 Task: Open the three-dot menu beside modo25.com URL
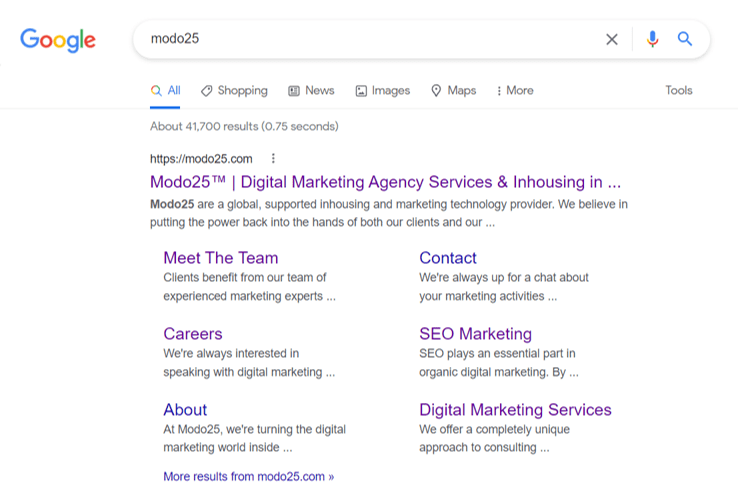(273, 159)
